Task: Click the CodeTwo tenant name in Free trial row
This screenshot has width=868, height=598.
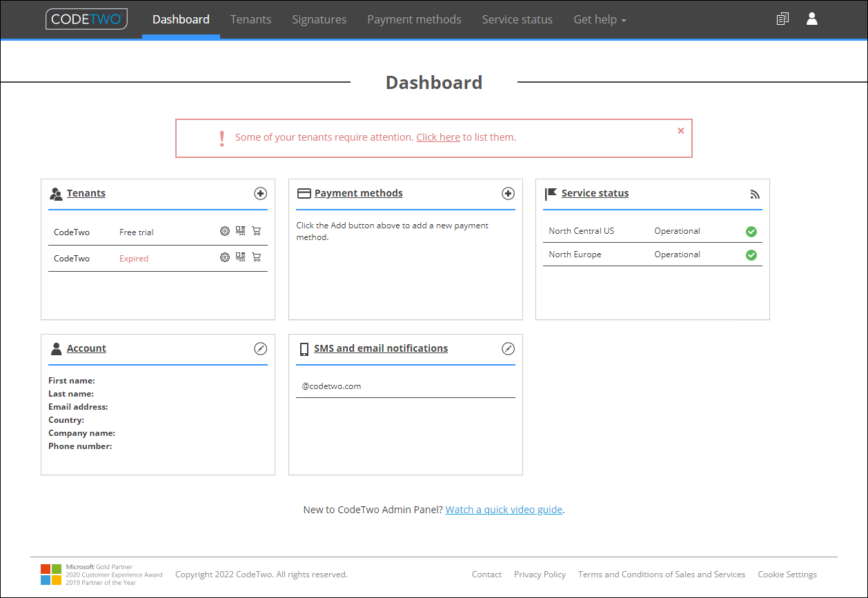Action: [72, 232]
